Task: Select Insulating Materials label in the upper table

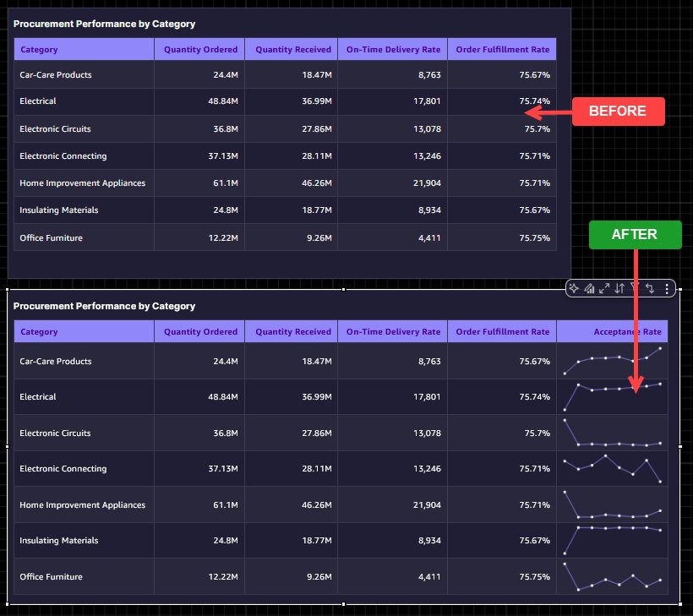Action: (59, 210)
